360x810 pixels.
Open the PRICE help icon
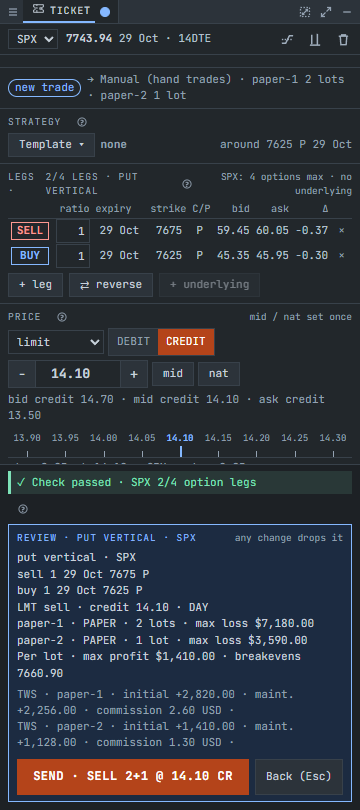tap(62, 317)
